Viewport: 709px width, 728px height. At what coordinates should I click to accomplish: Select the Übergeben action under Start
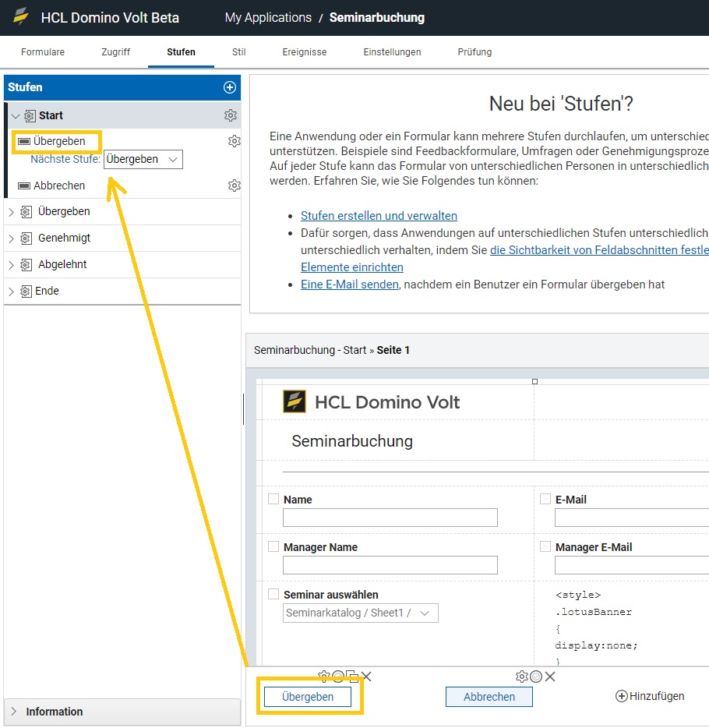[59, 141]
